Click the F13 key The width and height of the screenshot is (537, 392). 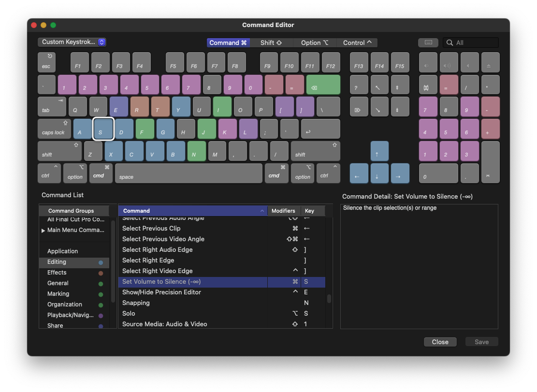tap(359, 62)
